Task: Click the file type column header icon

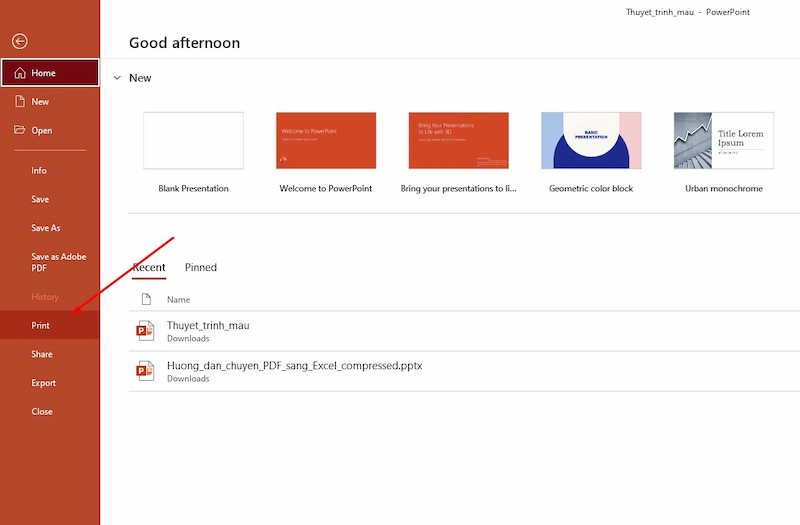Action: click(x=146, y=299)
